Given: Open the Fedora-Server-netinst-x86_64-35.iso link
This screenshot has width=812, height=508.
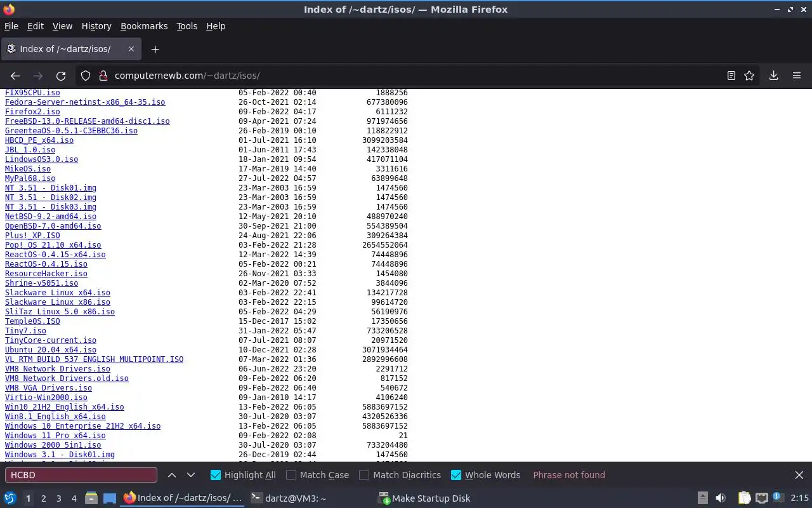Looking at the screenshot, I should pos(85,102).
